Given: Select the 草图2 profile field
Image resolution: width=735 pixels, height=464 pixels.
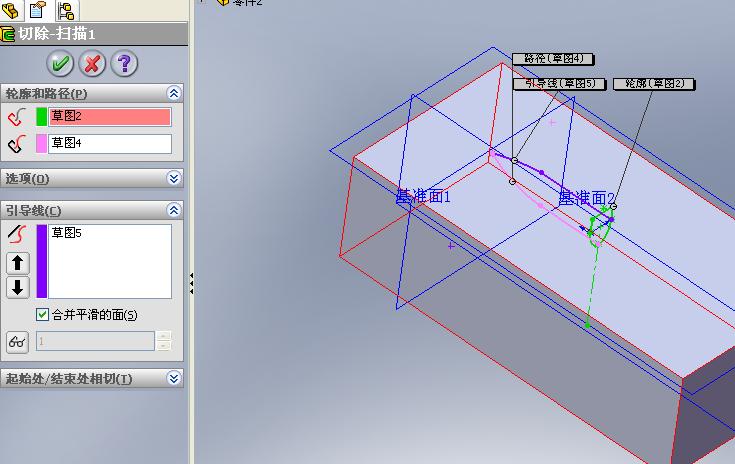Looking at the screenshot, I should click(110, 117).
